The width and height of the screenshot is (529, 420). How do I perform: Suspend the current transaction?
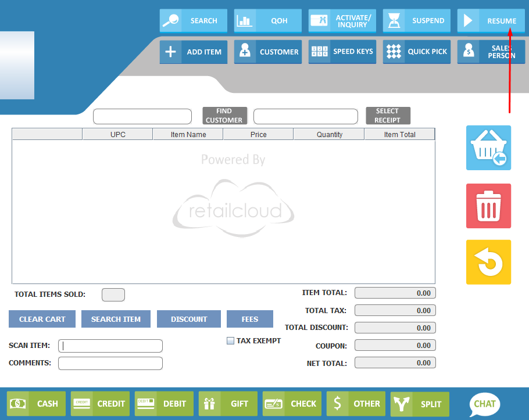[x=416, y=20]
